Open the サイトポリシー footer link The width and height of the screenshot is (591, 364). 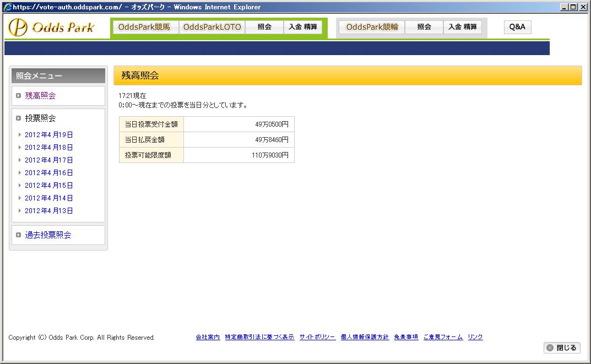tap(317, 337)
